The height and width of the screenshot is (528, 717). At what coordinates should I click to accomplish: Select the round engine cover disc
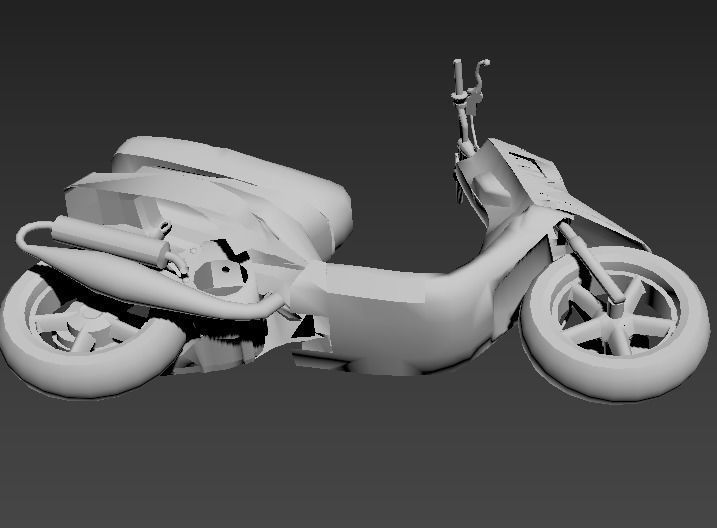point(220,276)
